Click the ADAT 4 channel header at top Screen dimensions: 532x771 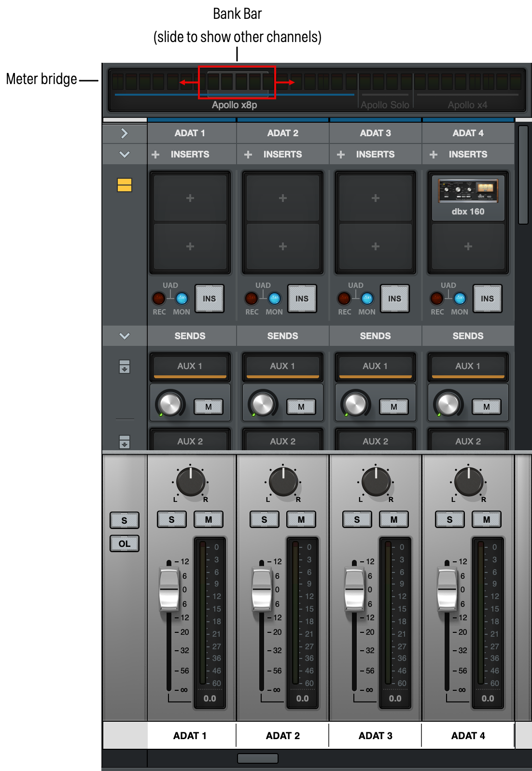468,133
